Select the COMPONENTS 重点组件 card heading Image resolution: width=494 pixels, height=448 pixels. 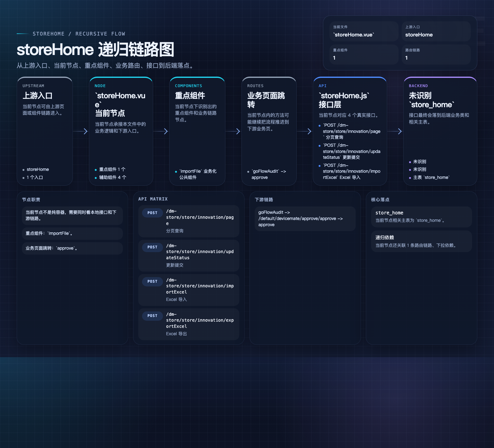point(190,95)
